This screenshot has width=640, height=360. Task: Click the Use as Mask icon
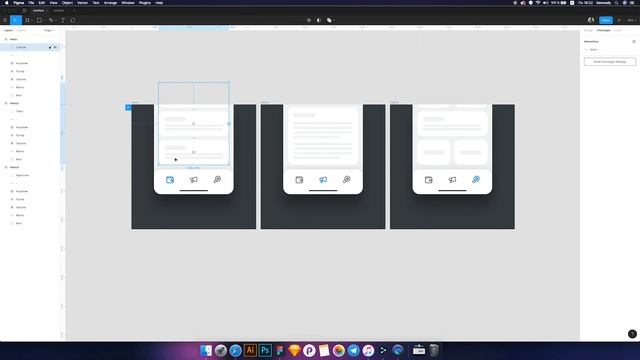tap(319, 20)
